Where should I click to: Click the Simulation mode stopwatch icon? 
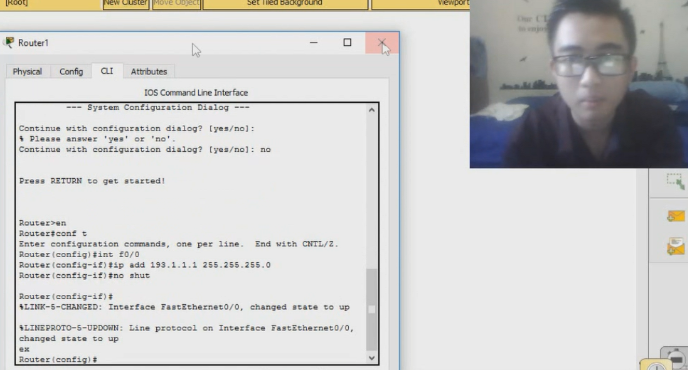676,358
